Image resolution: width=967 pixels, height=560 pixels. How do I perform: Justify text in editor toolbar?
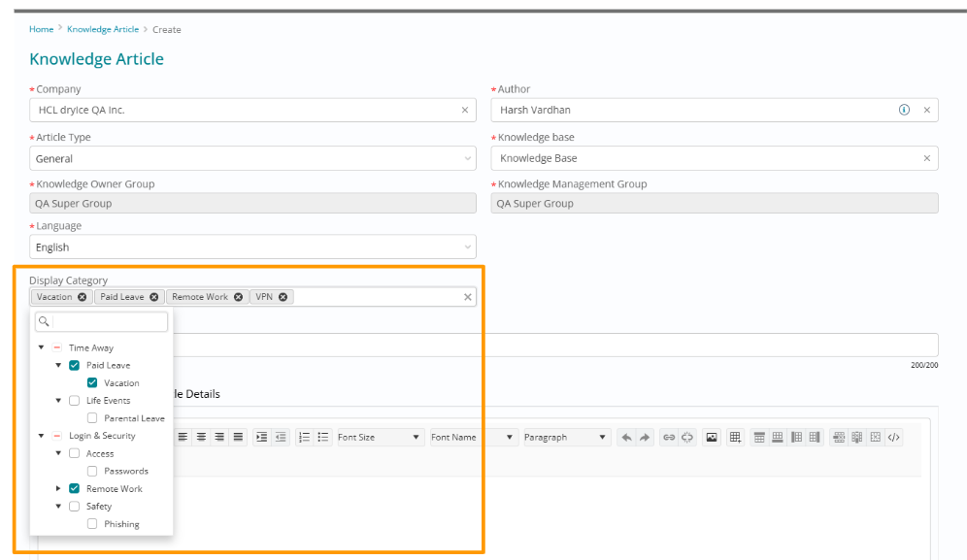(x=238, y=438)
